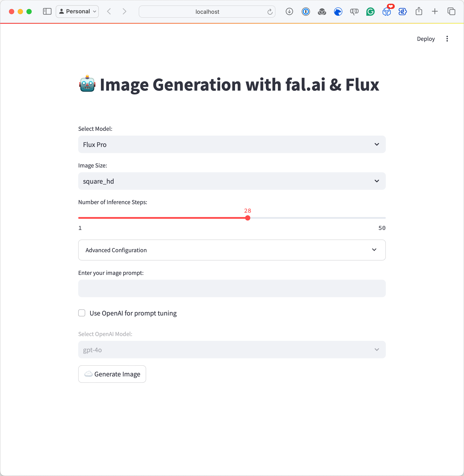Image resolution: width=464 pixels, height=476 pixels.
Task: Show tab overview icon
Action: click(x=451, y=11)
